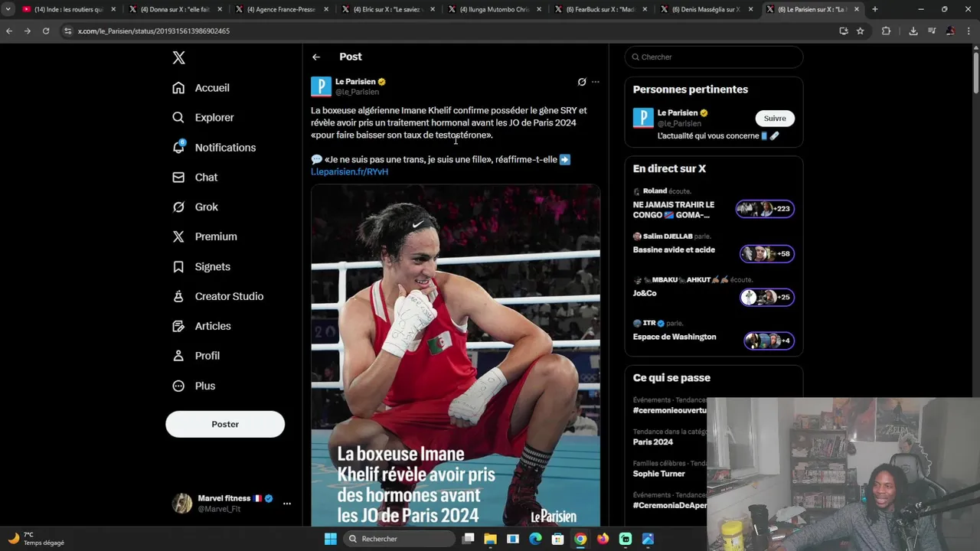Open @le_Parisien handle in Personnes pertinentes
The image size is (980, 551).
(x=679, y=124)
